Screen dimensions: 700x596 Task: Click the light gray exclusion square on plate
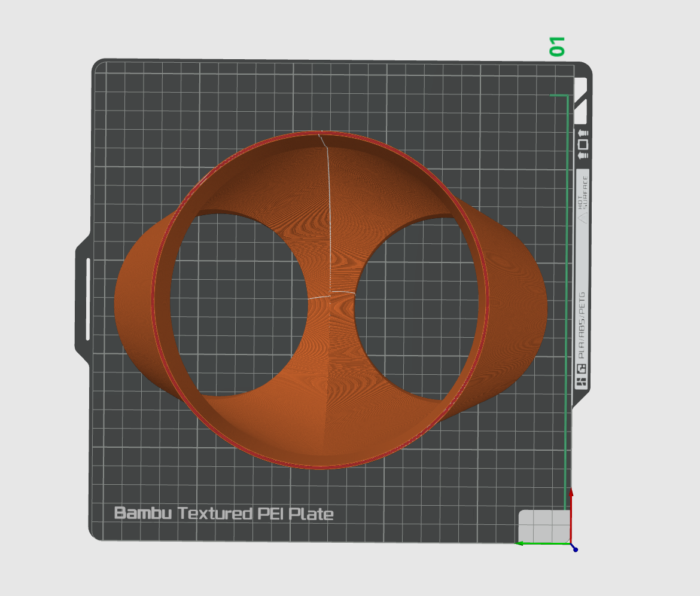click(543, 525)
